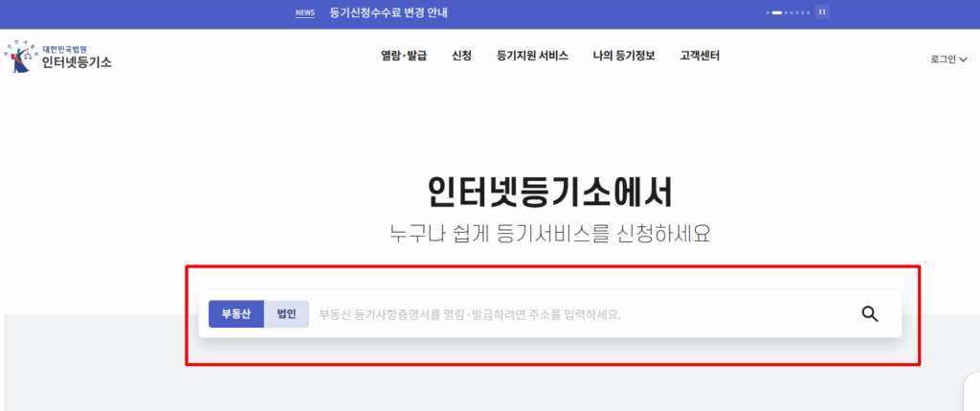This screenshot has height=411, width=980.
Task: Select the first banner carousel dot
Action: [768, 12]
